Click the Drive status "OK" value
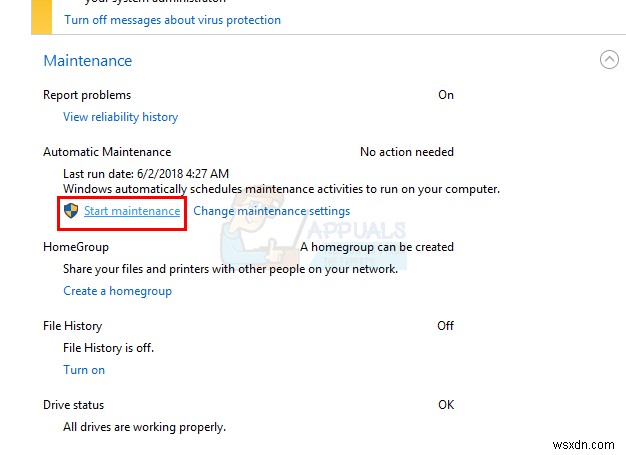 pos(445,405)
